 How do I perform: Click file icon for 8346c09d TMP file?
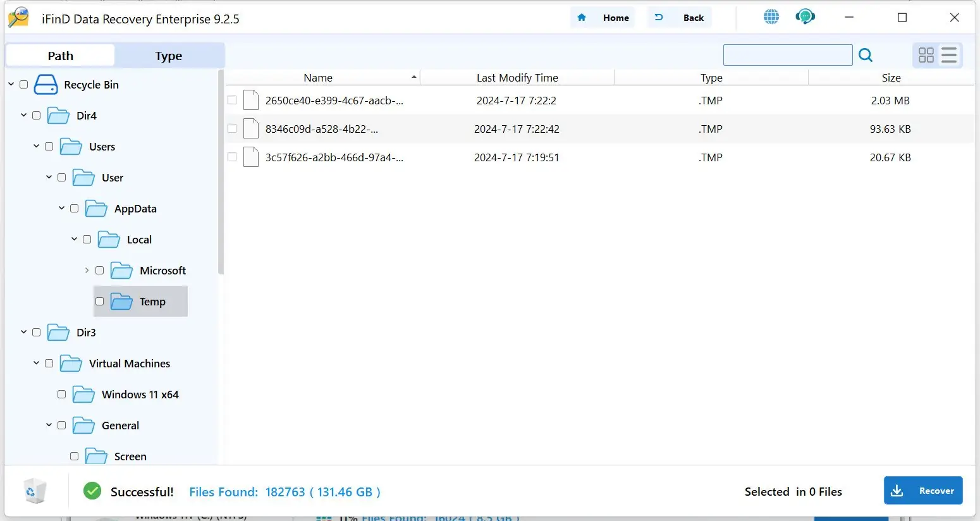(251, 129)
